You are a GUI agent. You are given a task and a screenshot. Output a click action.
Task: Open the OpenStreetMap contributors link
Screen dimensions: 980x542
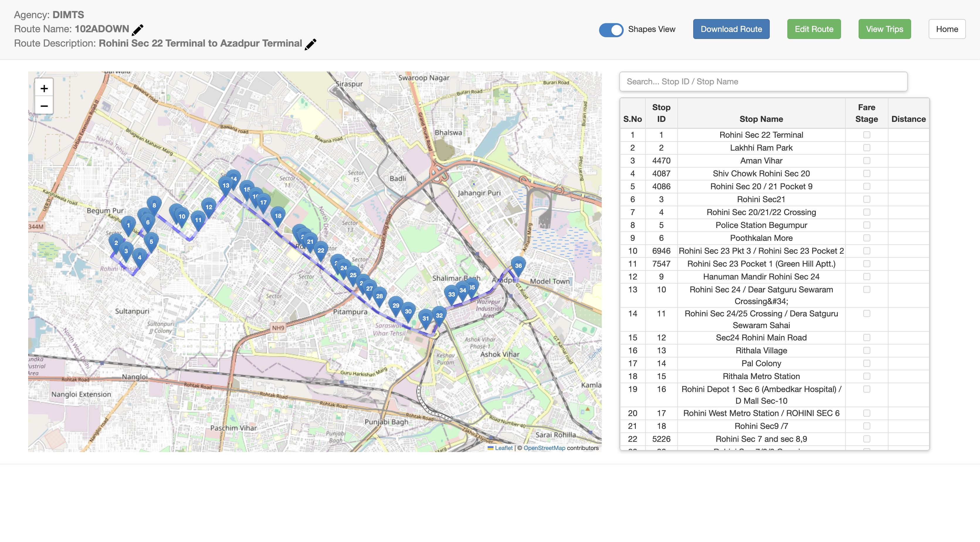[544, 448]
